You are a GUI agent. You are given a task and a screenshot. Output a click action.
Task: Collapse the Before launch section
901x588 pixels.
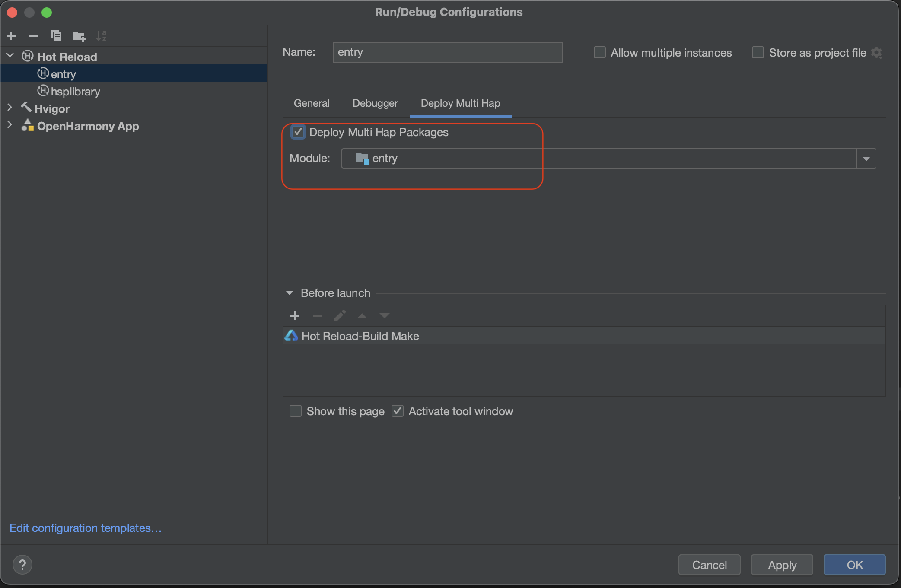point(290,293)
